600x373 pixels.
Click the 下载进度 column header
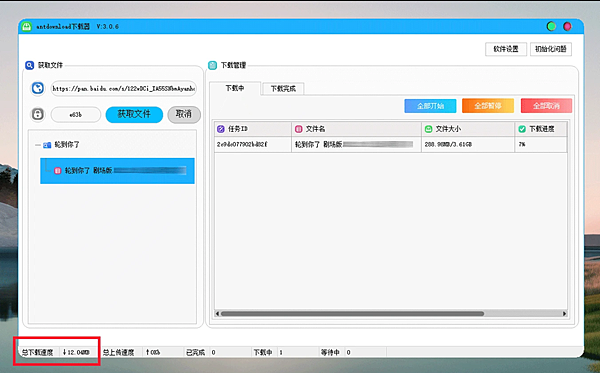[541, 129]
